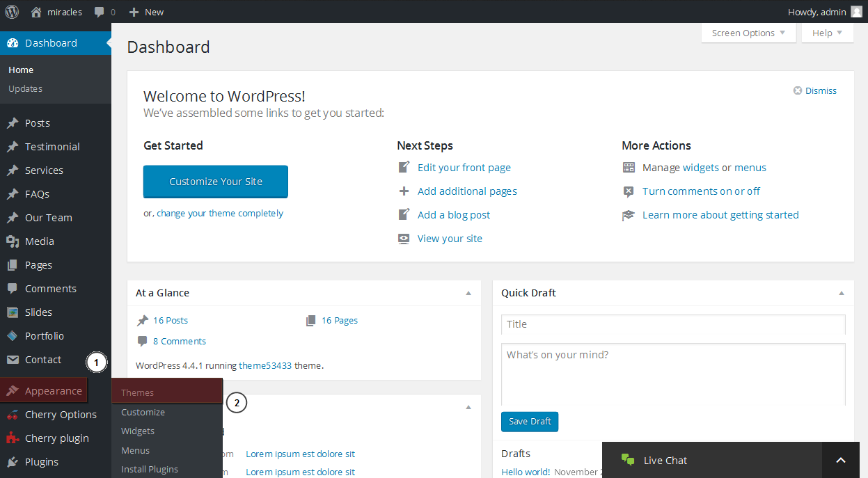Click the admin avatar image
This screenshot has width=868, height=478.
point(856,12)
